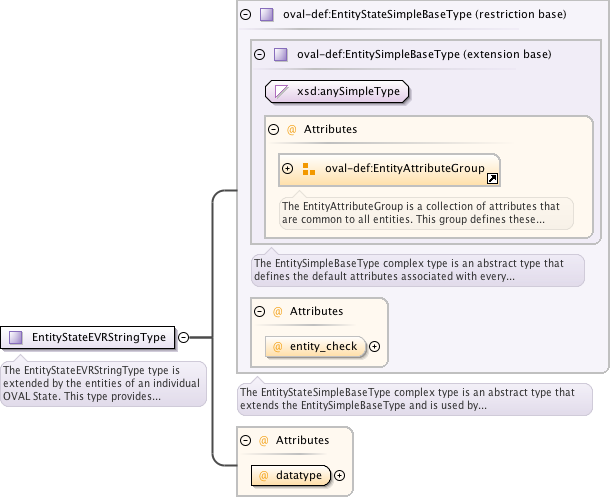Collapse the EntityStateSimpleBaseType restriction base box
Image resolution: width=611 pixels, height=498 pixels.
pyautogui.click(x=245, y=15)
